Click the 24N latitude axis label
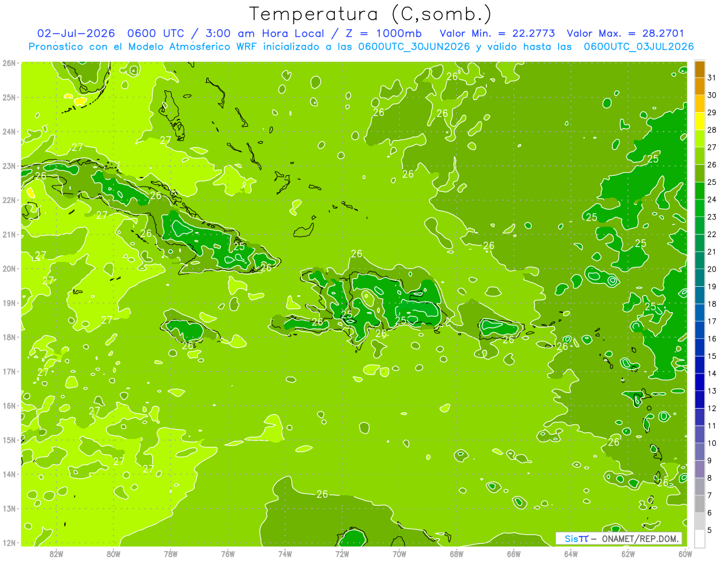 [x=8, y=132]
